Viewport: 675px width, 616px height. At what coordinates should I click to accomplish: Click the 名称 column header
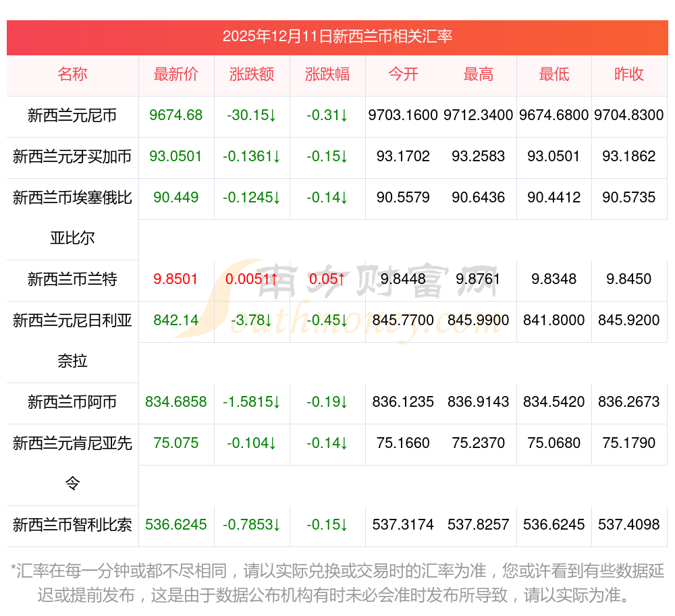point(72,74)
